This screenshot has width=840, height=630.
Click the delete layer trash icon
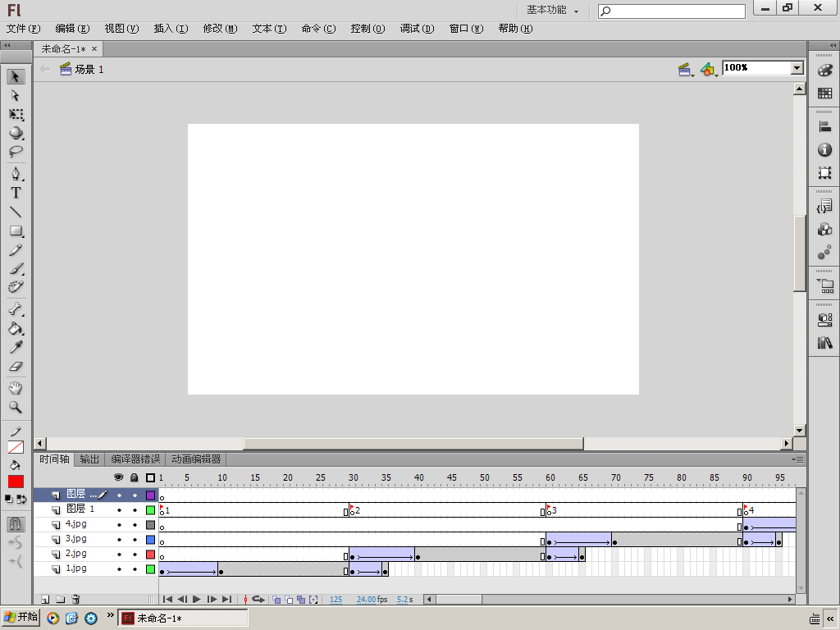(75, 600)
